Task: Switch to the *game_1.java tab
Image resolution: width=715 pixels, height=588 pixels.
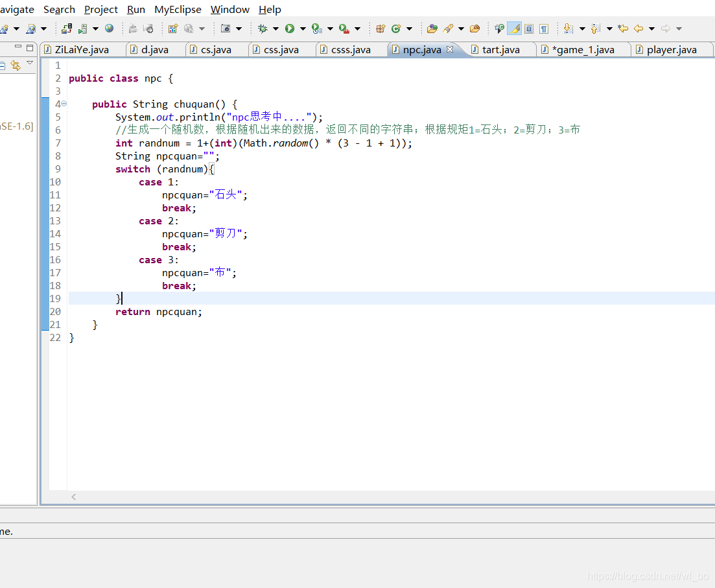Action: [583, 50]
